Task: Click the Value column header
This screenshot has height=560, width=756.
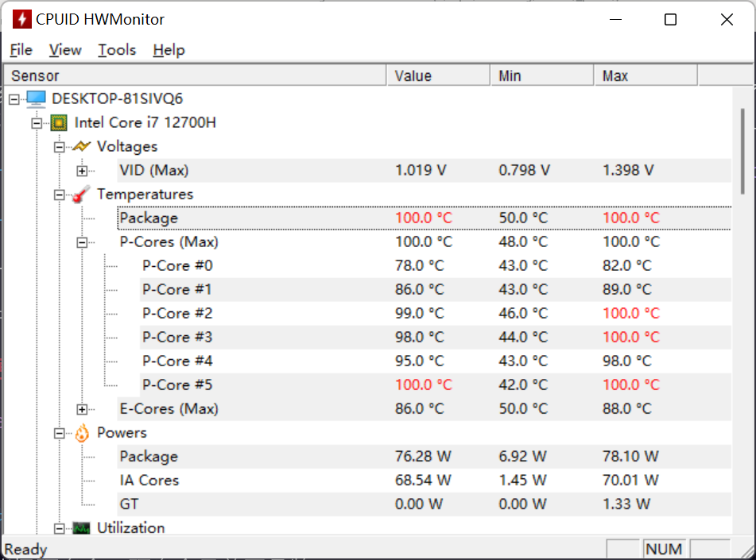Action: pos(438,75)
